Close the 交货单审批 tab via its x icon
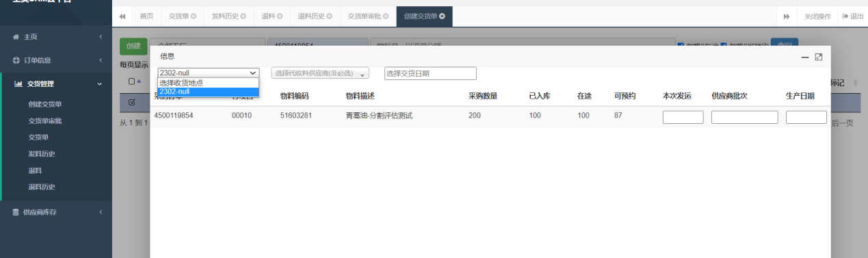The height and width of the screenshot is (258, 868). coord(386,16)
